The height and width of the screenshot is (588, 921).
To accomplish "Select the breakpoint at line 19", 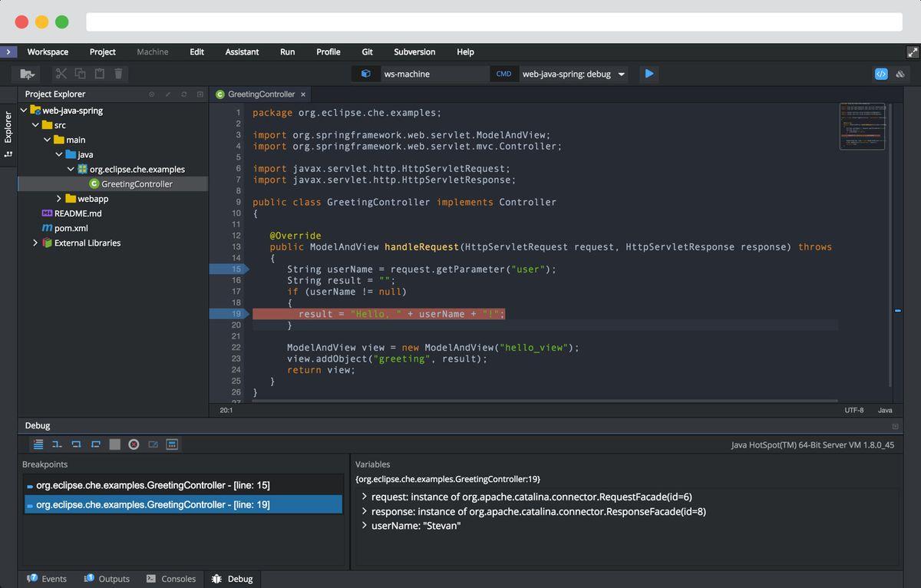I will 183,504.
